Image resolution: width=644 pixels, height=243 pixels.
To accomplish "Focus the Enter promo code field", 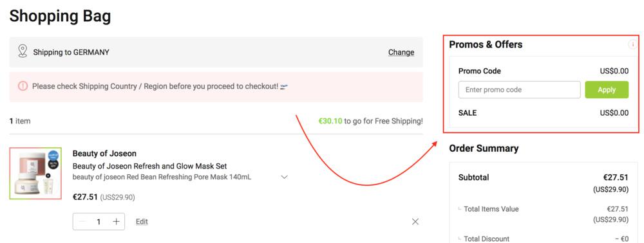I will click(519, 90).
